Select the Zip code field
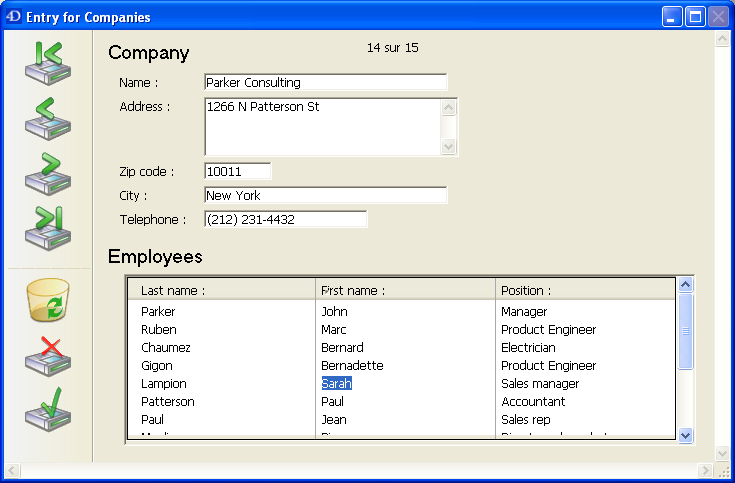 pyautogui.click(x=237, y=171)
